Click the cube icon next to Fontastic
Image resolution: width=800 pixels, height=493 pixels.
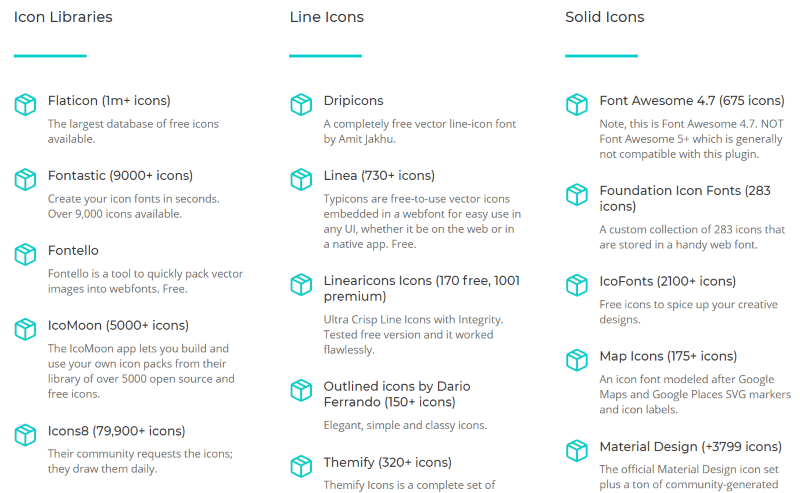(x=25, y=180)
